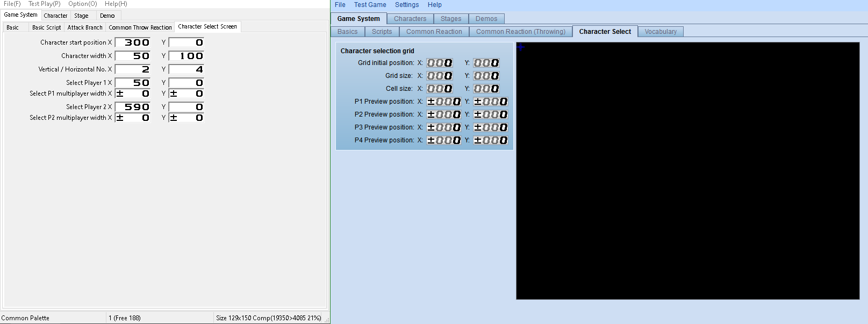Open the Vocabulary tab

[661, 32]
